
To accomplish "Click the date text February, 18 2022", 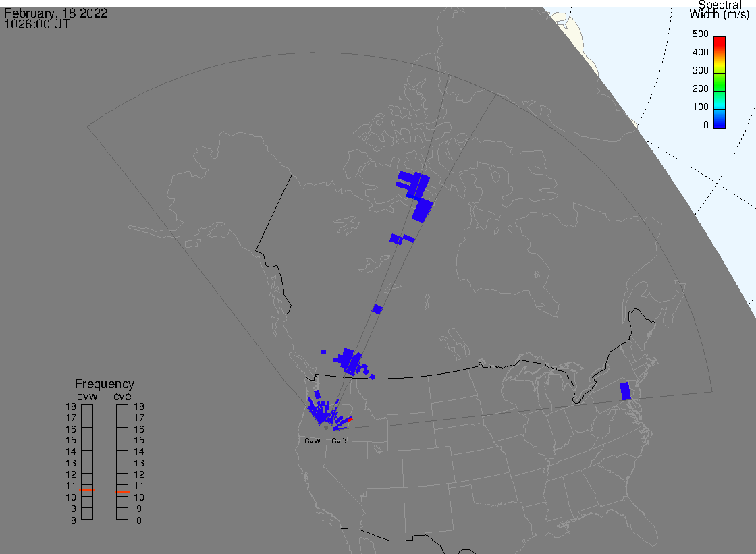I will coord(56,13).
